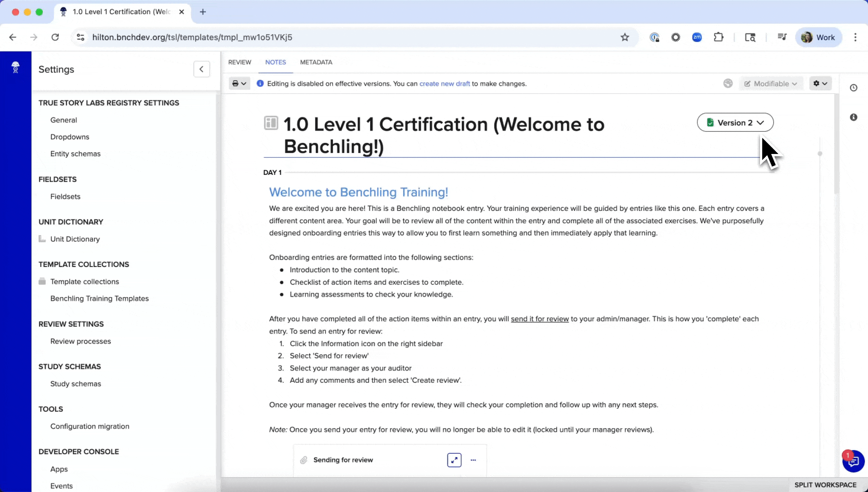Expand the Modifiable status dropdown

point(771,83)
